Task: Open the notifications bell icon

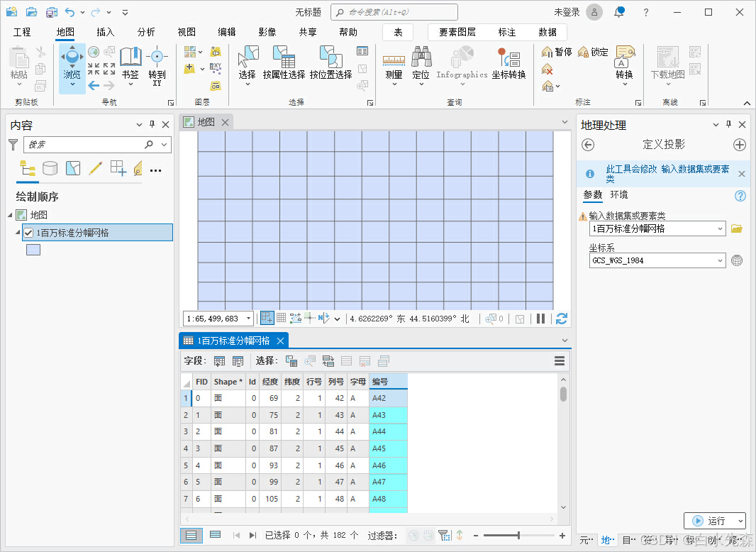Action: [619, 12]
